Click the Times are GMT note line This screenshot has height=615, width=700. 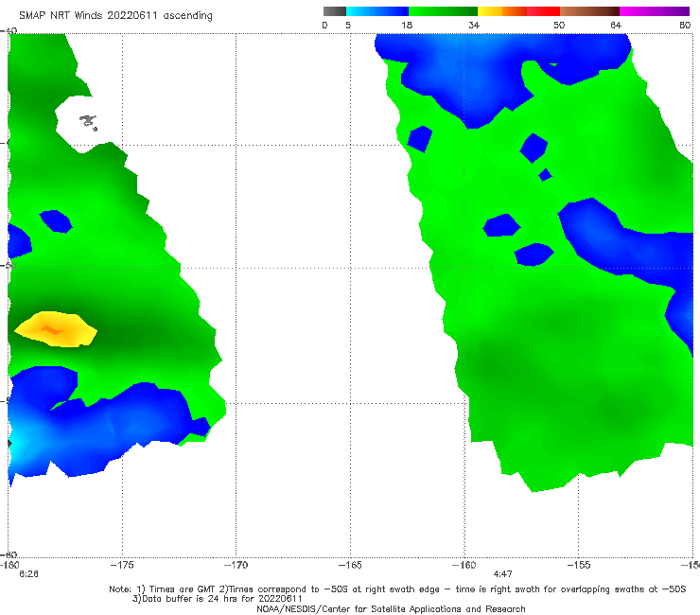397,589
